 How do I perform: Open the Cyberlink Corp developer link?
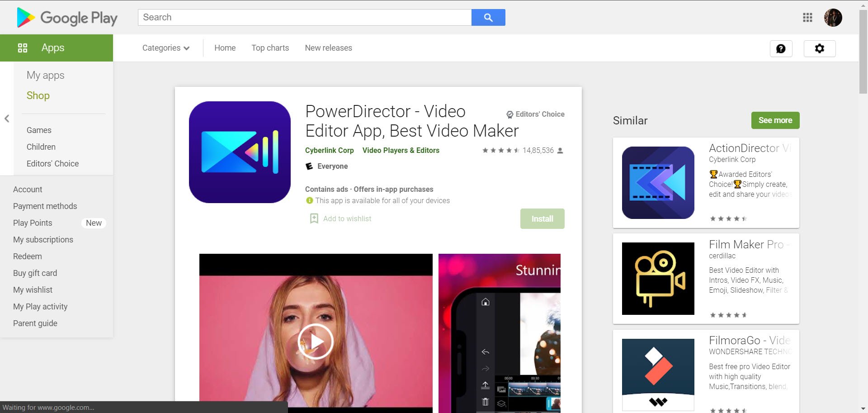[329, 150]
